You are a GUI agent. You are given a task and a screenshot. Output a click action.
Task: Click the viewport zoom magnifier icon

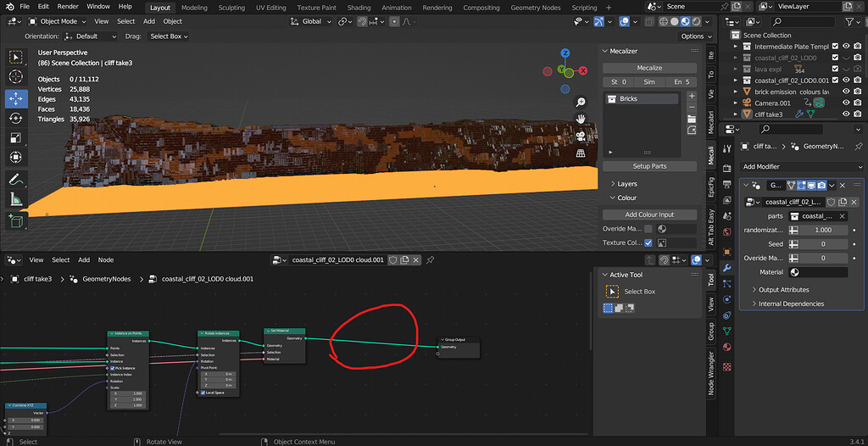(581, 102)
